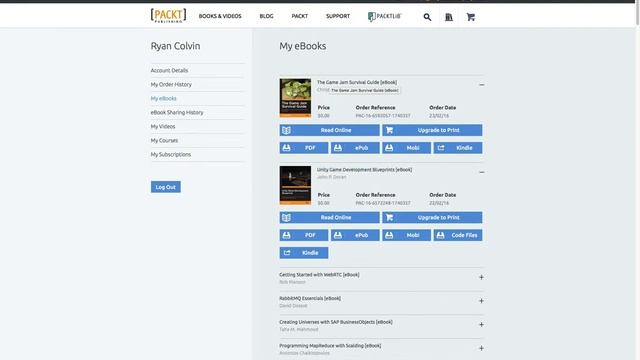Open the shopping cart icon

[x=471, y=17]
